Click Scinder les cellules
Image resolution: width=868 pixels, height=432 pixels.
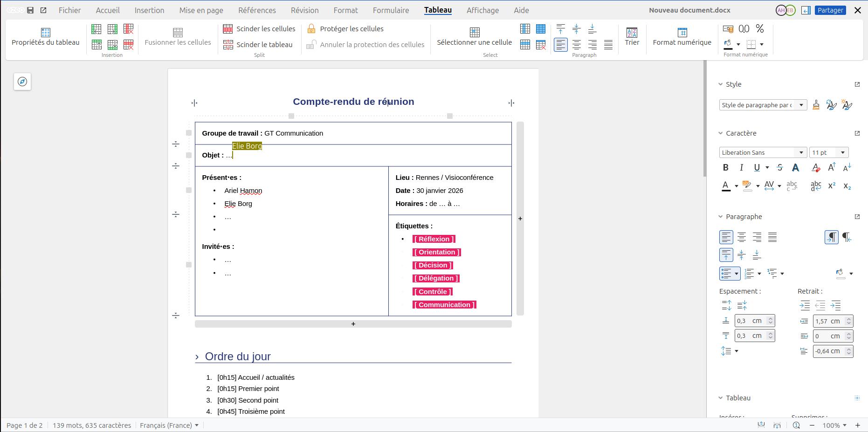(x=259, y=29)
